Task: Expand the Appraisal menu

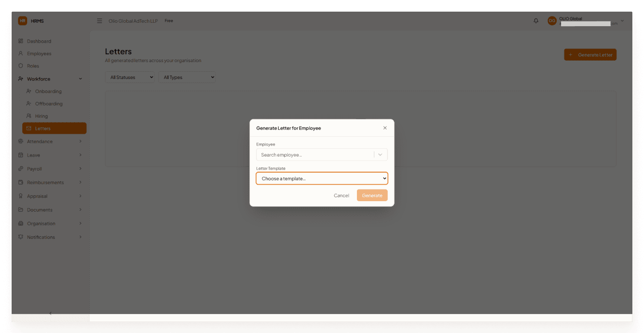Action: coord(51,196)
